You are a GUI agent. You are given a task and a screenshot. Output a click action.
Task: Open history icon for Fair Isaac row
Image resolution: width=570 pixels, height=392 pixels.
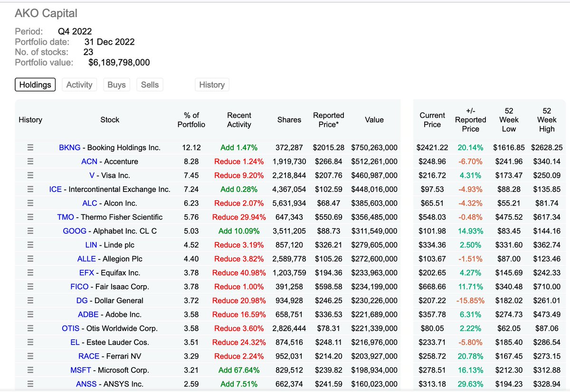(x=30, y=287)
